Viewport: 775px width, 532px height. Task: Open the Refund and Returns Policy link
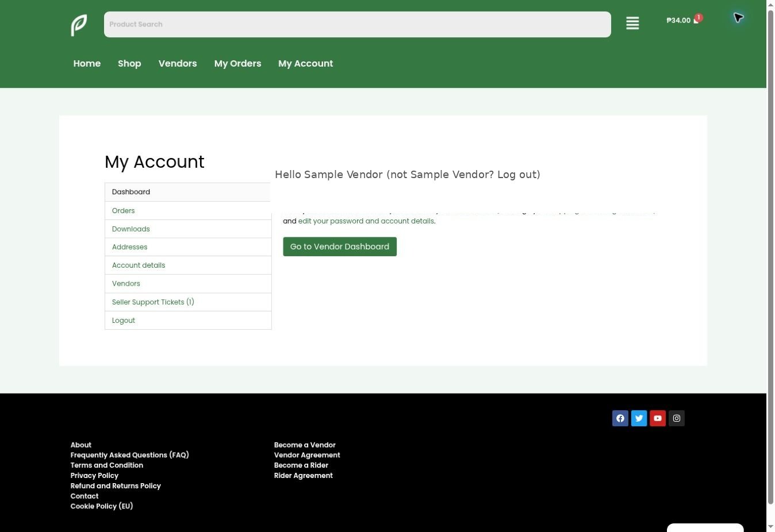(116, 486)
